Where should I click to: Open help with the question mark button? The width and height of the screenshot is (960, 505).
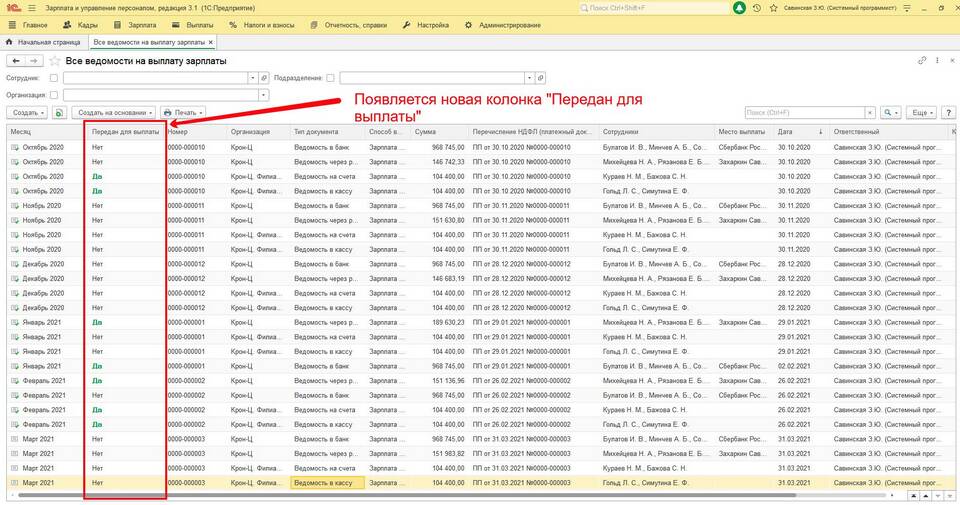948,113
